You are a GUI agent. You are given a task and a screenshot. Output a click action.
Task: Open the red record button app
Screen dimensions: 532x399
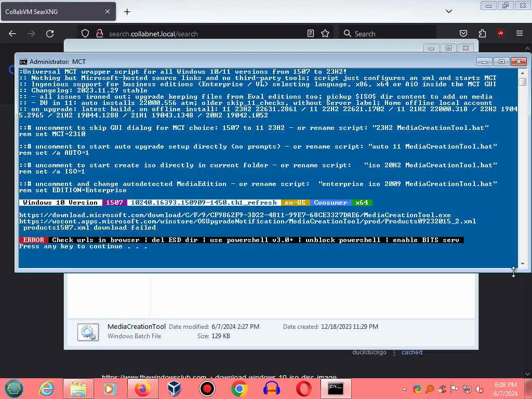click(207, 389)
